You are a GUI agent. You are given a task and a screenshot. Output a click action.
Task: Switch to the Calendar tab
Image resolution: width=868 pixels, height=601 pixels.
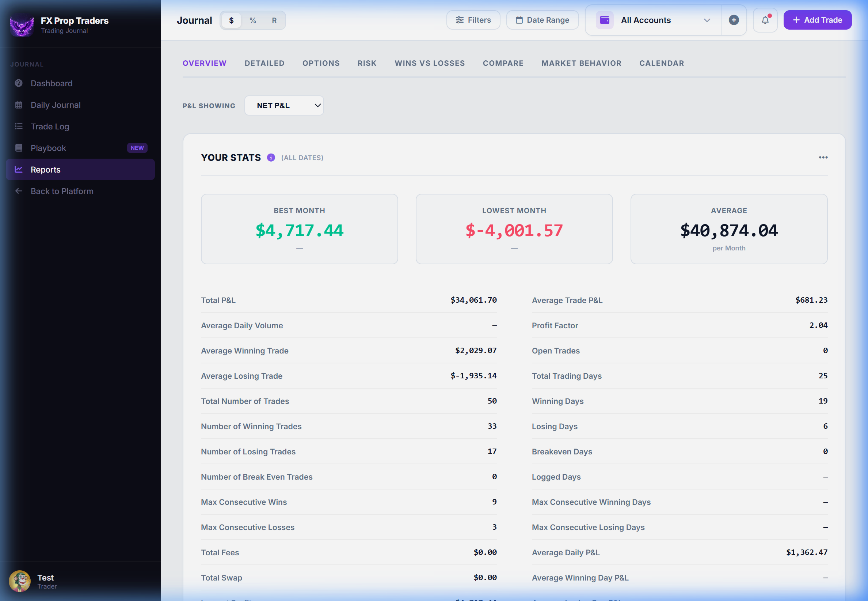pyautogui.click(x=662, y=63)
